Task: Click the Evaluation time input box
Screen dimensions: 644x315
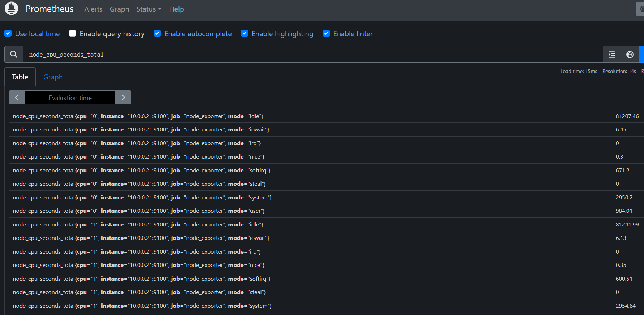Action: (70, 98)
